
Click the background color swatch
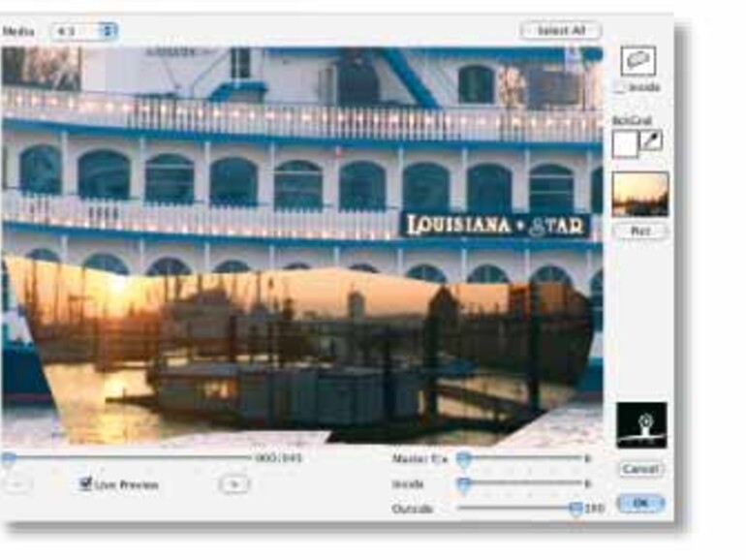point(625,143)
